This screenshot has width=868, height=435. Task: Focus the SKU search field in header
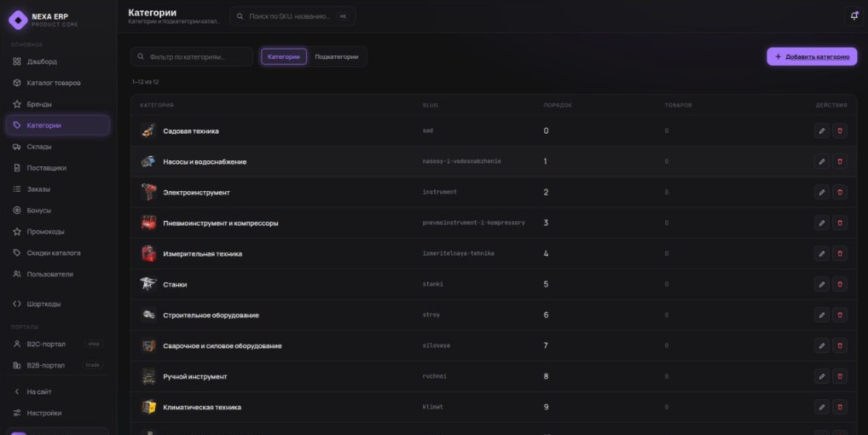[292, 16]
